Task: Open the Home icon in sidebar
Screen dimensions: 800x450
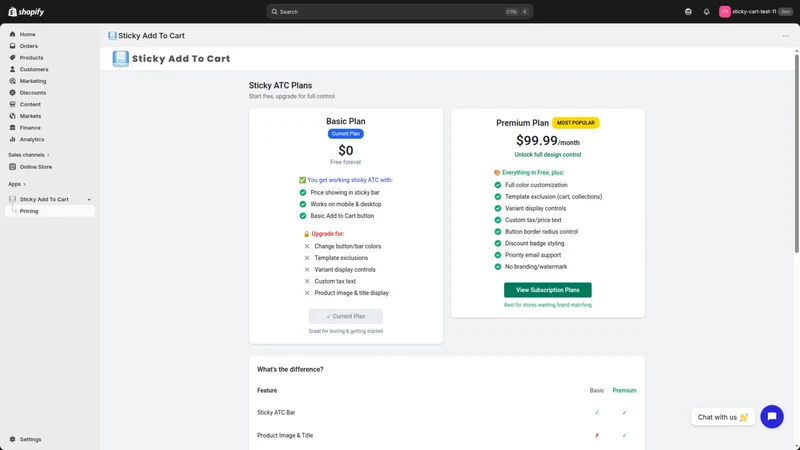Action: tap(12, 34)
